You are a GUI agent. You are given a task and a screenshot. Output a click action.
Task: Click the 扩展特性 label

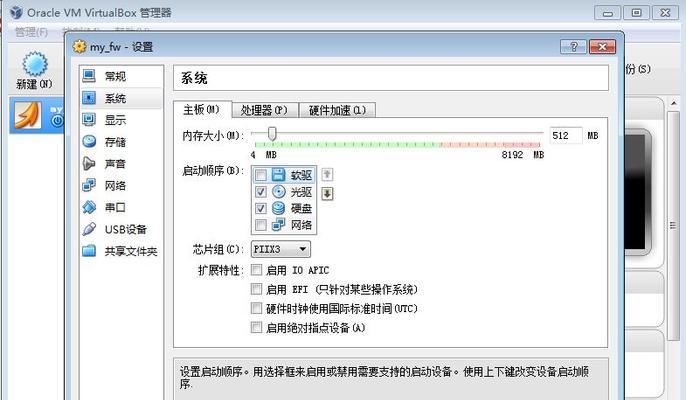(x=219, y=270)
